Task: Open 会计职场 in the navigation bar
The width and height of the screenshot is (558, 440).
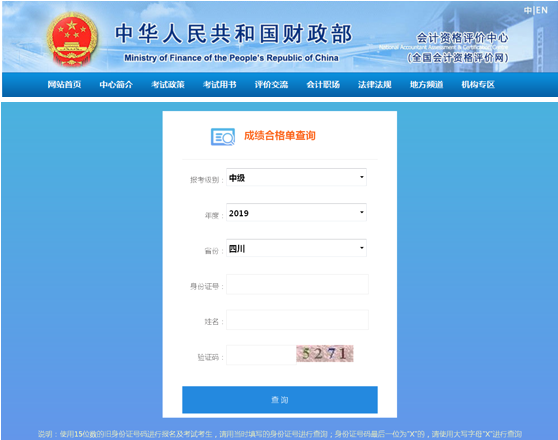Action: pyautogui.click(x=323, y=85)
